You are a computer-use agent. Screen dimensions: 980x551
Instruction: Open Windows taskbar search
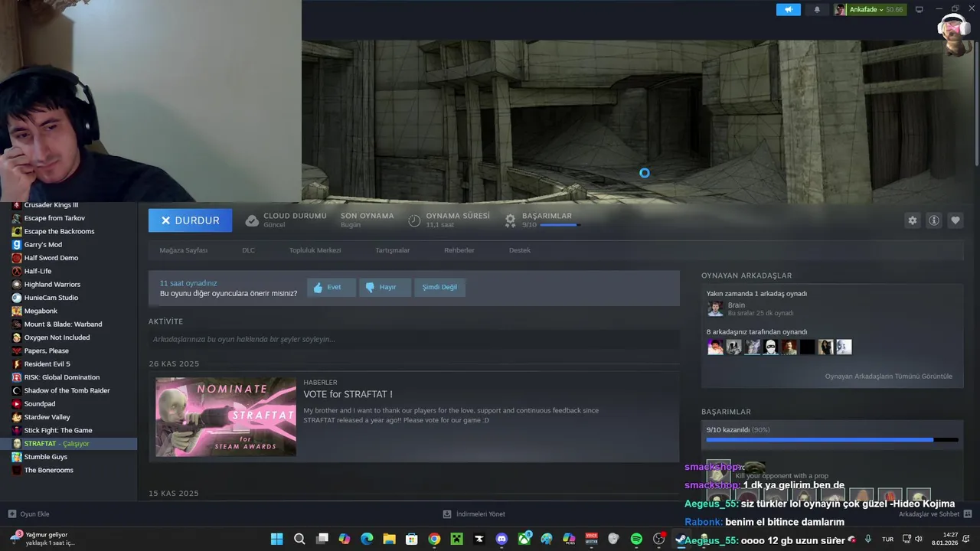299,539
